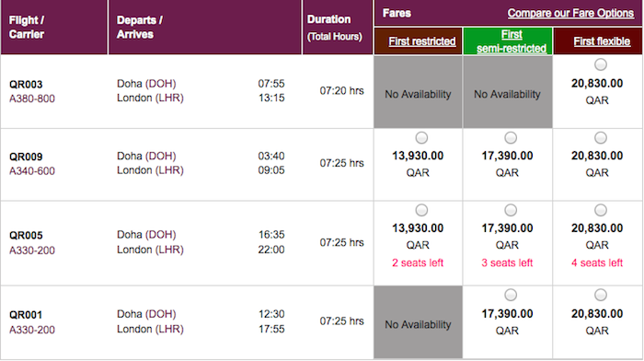The image size is (644, 361).
Task: Click the A340-600 aircraft type text
Action: coord(32,171)
